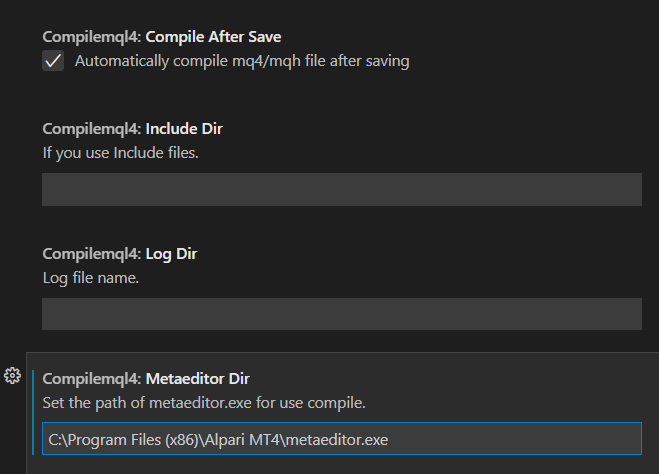Click 'Compilemql4:' prefix of Compile After Save
Image resolution: width=659 pixels, height=474 pixels.
pyautogui.click(x=92, y=37)
